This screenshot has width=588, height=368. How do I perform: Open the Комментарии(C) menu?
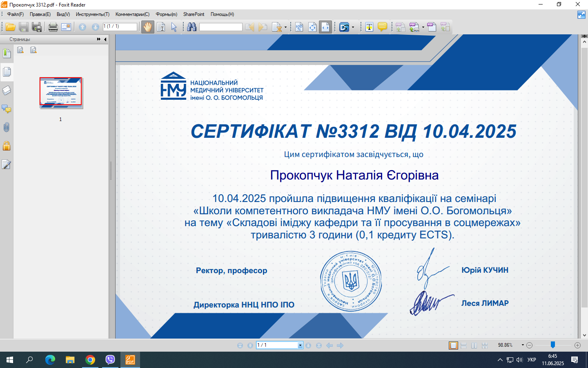tap(132, 14)
